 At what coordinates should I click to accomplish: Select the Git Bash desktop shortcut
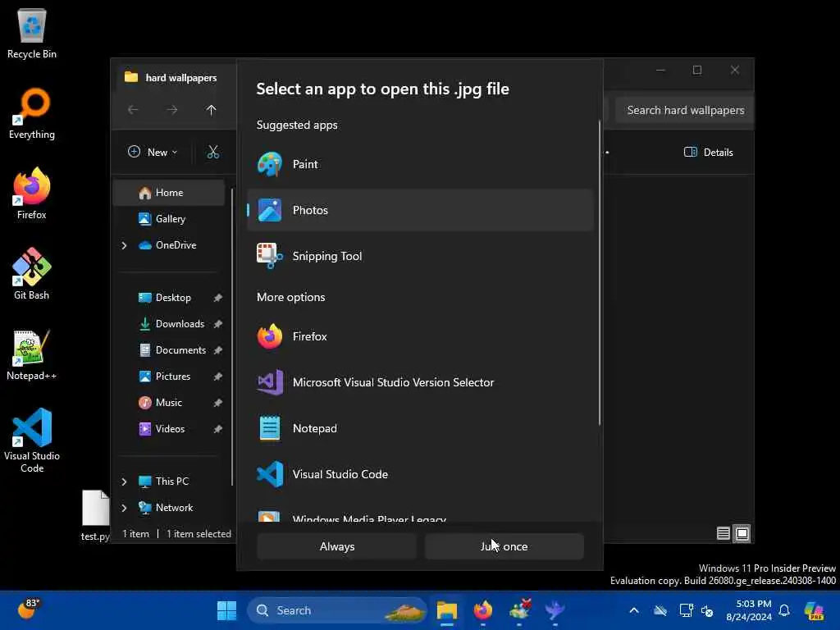[x=32, y=275]
